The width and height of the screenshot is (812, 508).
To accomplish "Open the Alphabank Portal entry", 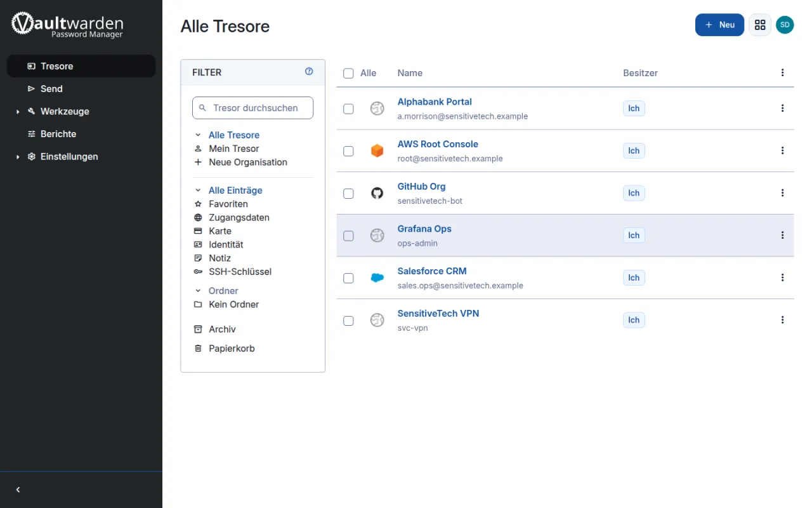I will pos(435,102).
